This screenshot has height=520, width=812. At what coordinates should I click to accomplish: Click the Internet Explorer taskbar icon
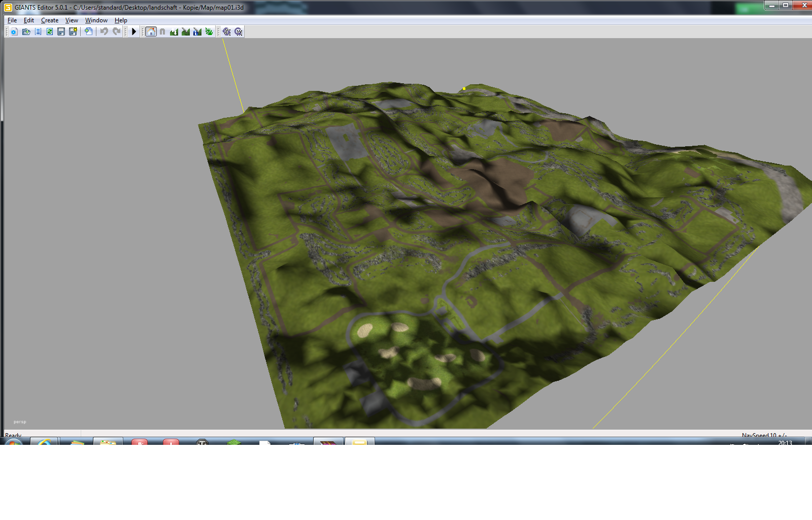coord(44,442)
